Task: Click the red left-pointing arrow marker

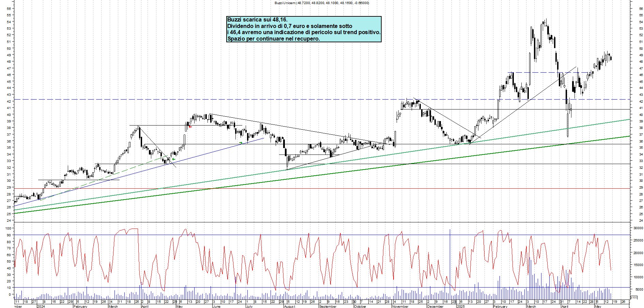Action: pos(190,127)
